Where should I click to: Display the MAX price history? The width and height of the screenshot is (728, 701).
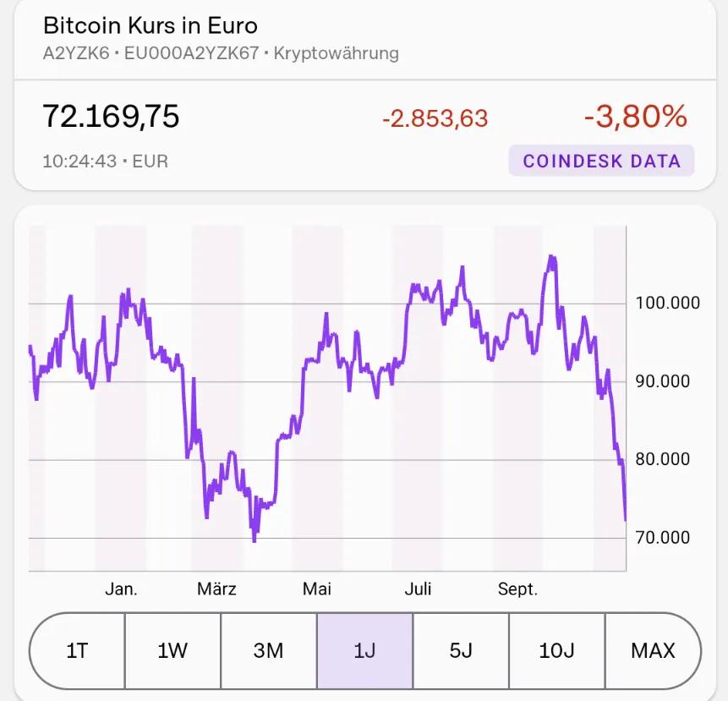[653, 650]
